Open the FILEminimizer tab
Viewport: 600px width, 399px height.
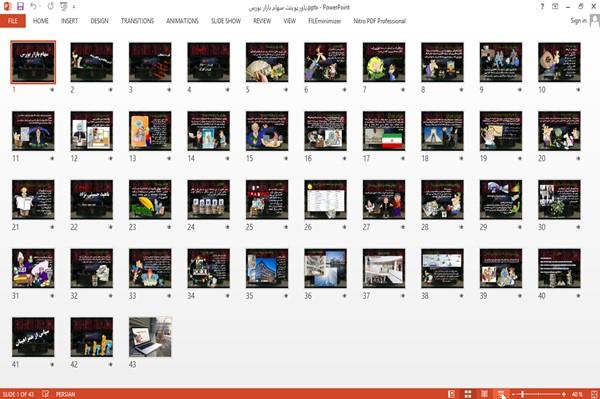324,21
